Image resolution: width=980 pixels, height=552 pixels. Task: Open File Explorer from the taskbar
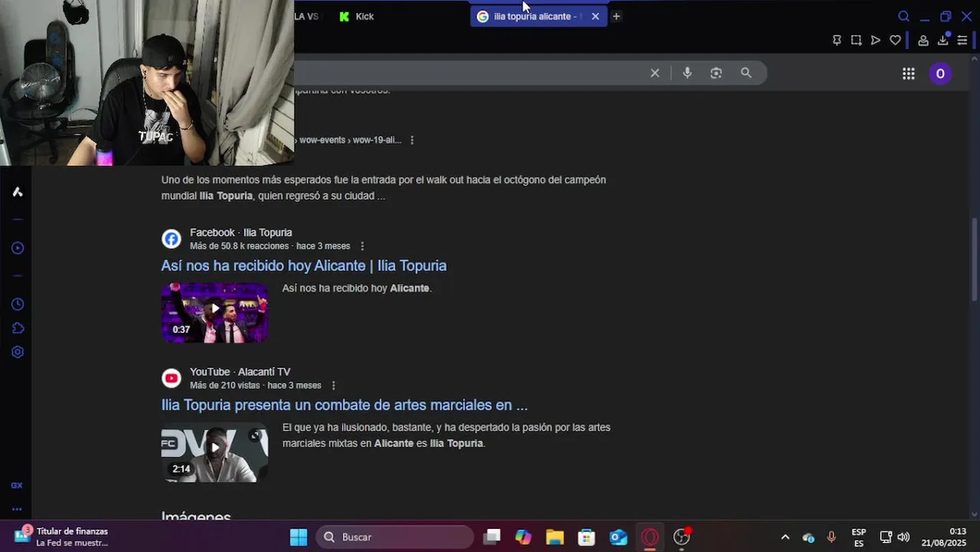pos(554,537)
